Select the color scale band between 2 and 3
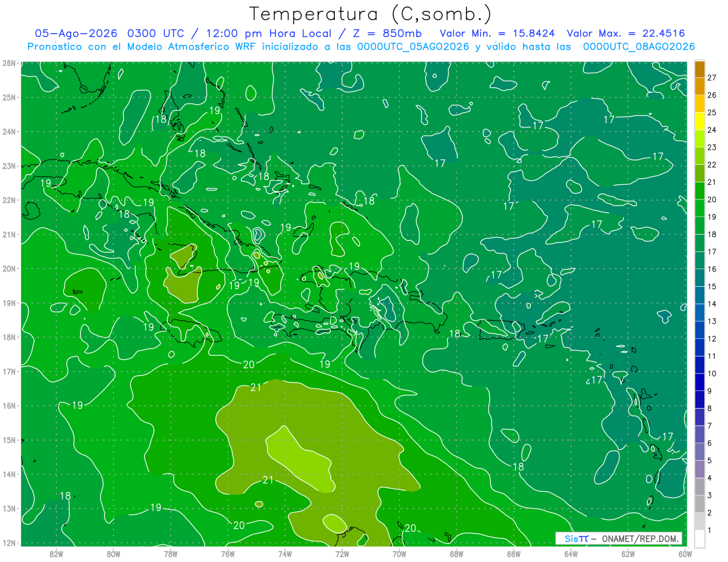Screen dimensions: 728x562 point(699,504)
